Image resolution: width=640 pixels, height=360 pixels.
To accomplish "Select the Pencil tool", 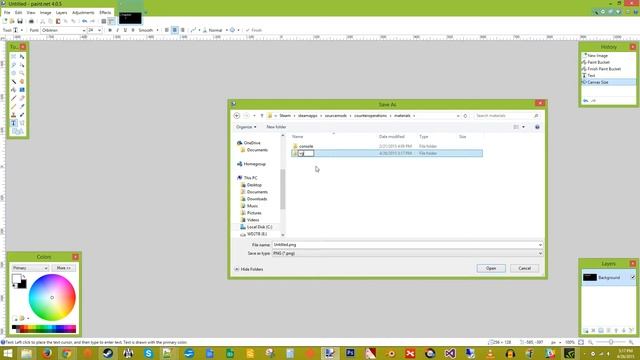I will pyautogui.click(x=13, y=107).
